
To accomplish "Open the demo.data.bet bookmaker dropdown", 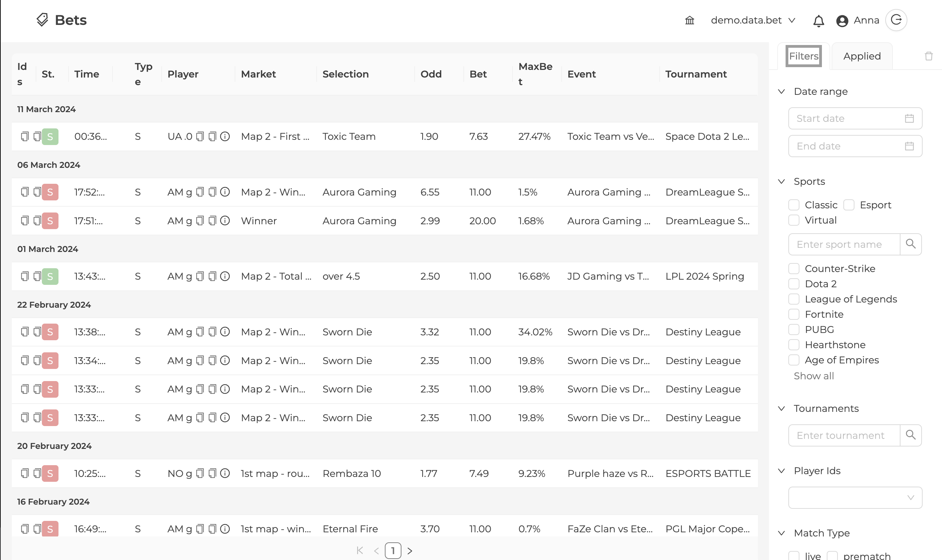I will [x=753, y=20].
